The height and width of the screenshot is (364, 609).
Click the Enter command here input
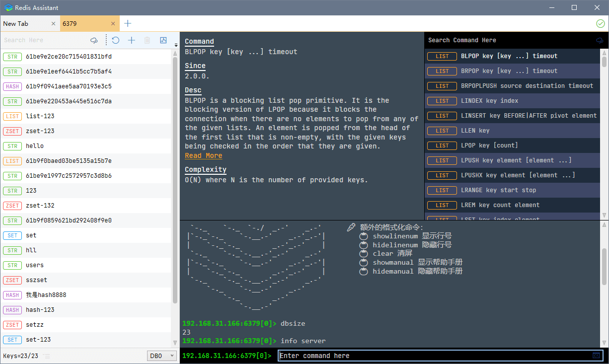(x=440, y=356)
